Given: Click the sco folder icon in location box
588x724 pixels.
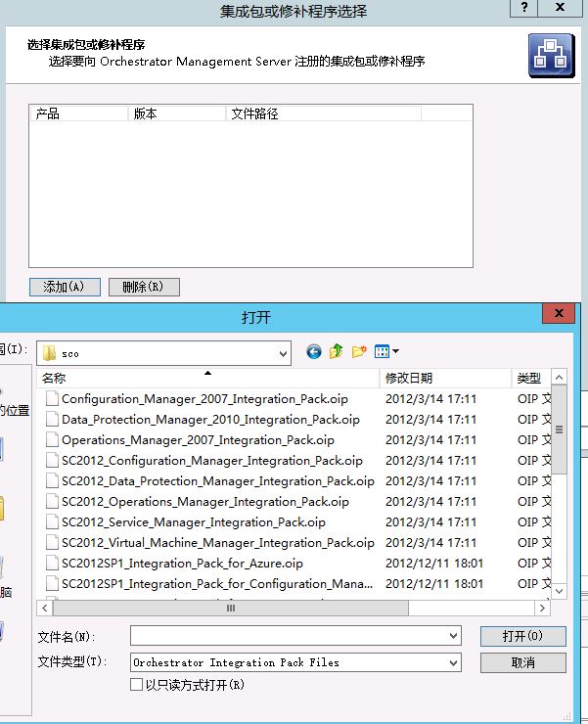Looking at the screenshot, I should [x=49, y=354].
